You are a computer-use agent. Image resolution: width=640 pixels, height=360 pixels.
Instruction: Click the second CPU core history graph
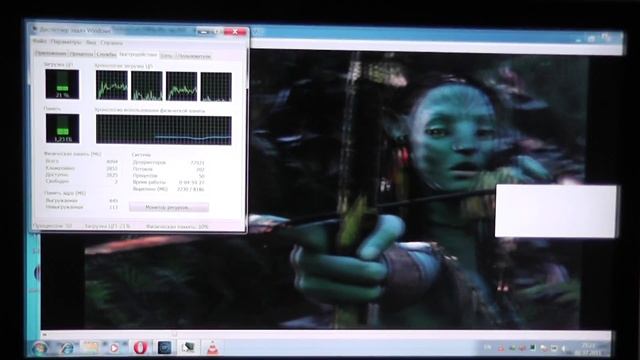click(147, 86)
